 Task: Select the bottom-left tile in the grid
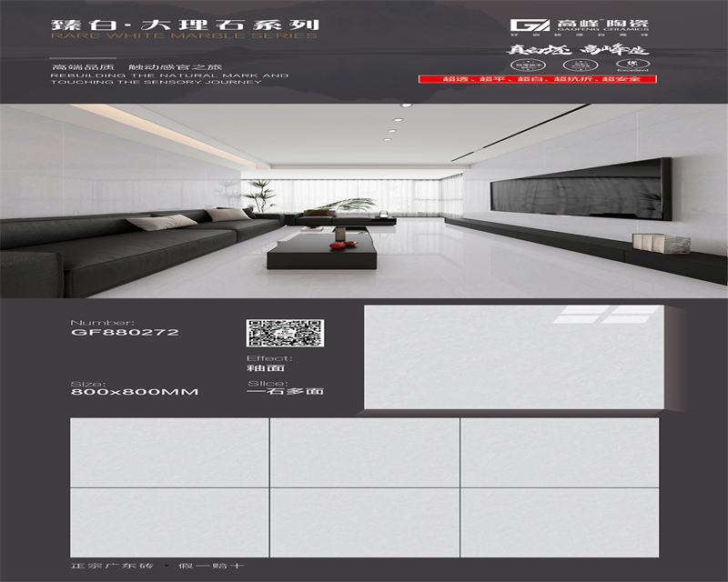click(x=168, y=522)
